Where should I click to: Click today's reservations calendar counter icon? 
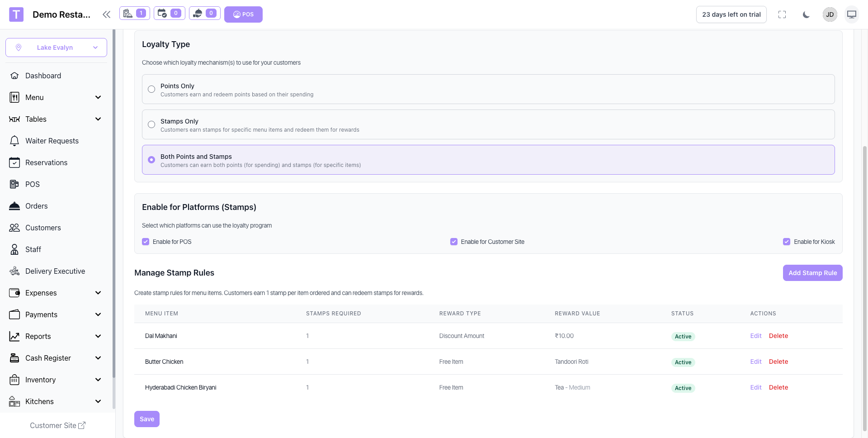coord(169,14)
